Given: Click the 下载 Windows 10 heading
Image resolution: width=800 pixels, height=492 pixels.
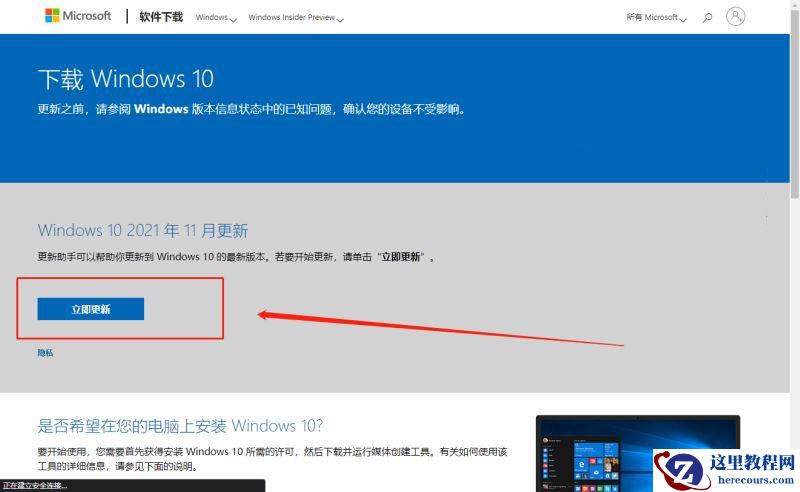Looking at the screenshot, I should [126, 79].
